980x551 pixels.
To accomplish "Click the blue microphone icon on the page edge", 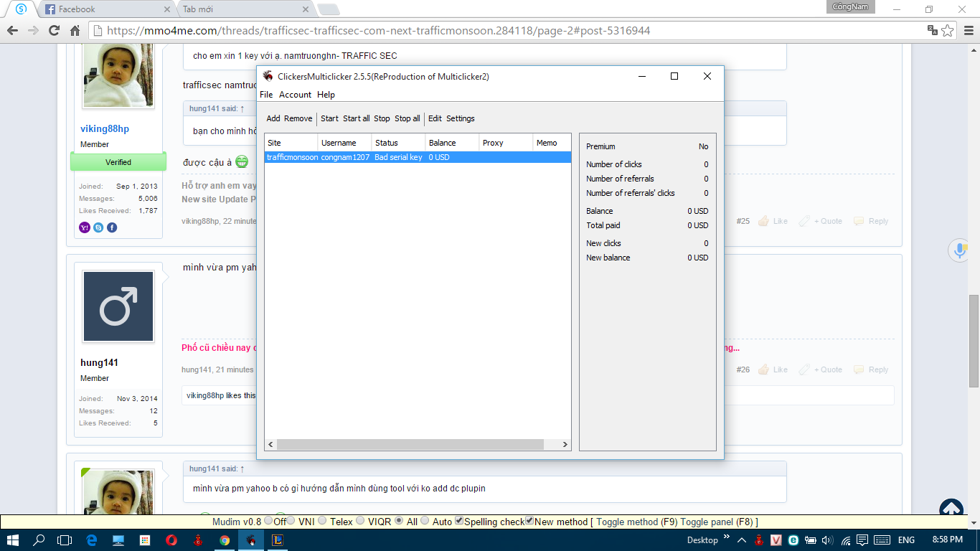I will pyautogui.click(x=959, y=250).
